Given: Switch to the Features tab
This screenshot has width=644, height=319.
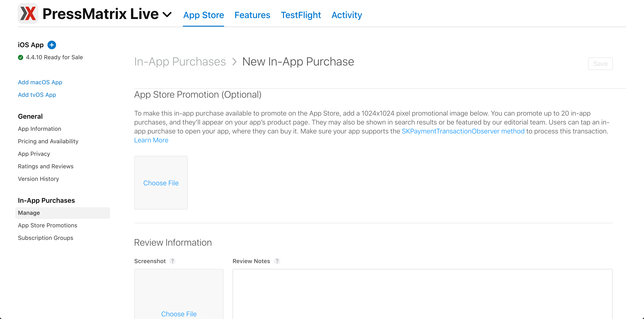Looking at the screenshot, I should pyautogui.click(x=252, y=15).
